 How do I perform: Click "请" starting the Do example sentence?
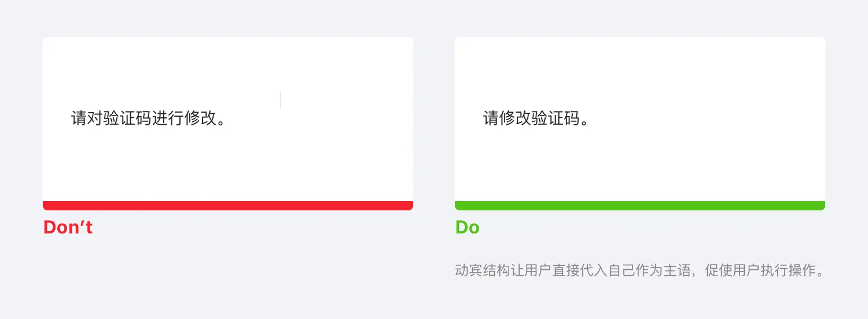[491, 118]
